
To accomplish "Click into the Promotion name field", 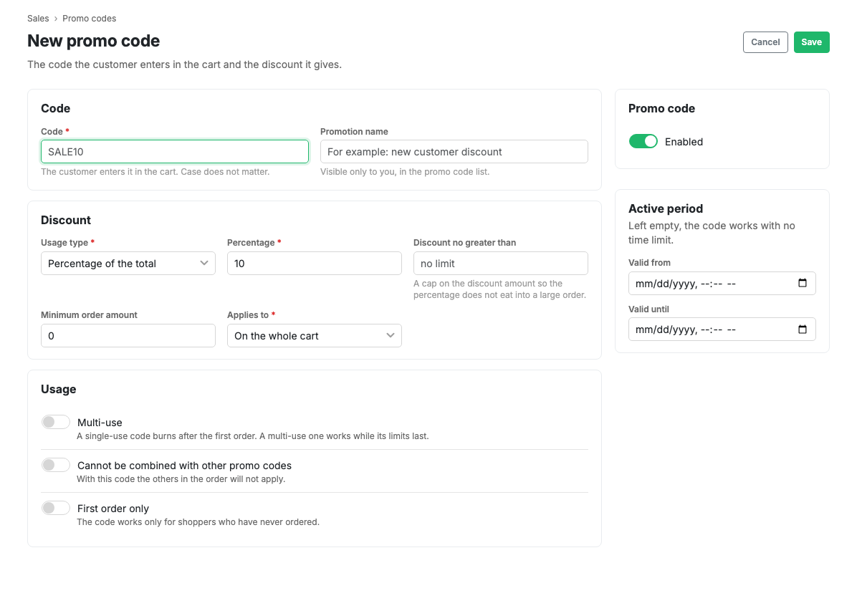I will click(x=454, y=151).
